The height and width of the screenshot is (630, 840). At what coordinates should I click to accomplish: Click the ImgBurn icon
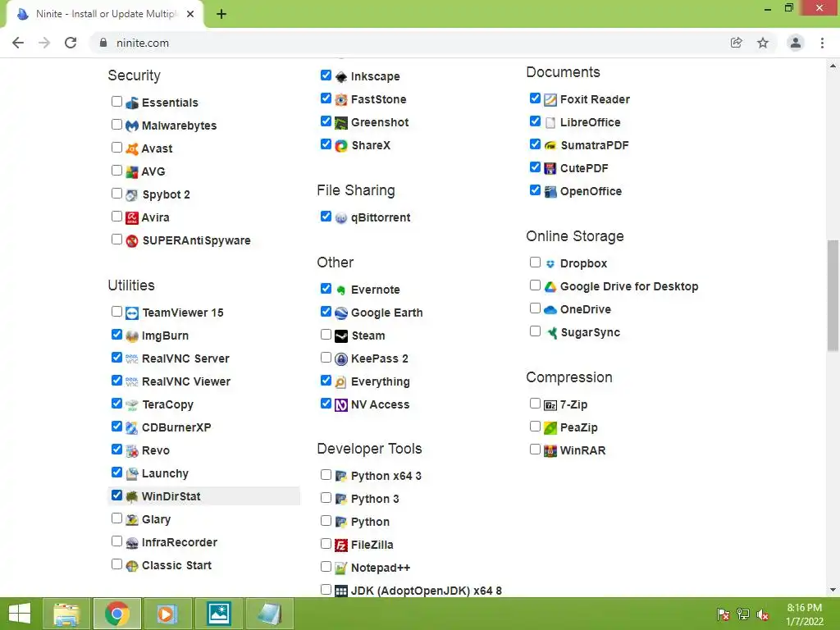(132, 336)
